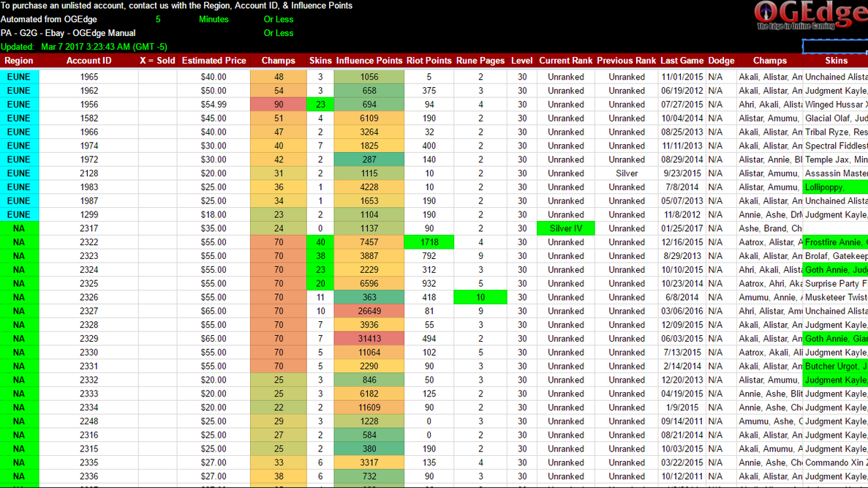The image size is (868, 488).
Task: Select the Influence Points column header
Action: click(369, 61)
